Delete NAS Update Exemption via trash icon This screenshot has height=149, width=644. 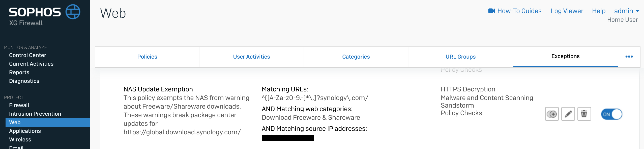pyautogui.click(x=584, y=114)
